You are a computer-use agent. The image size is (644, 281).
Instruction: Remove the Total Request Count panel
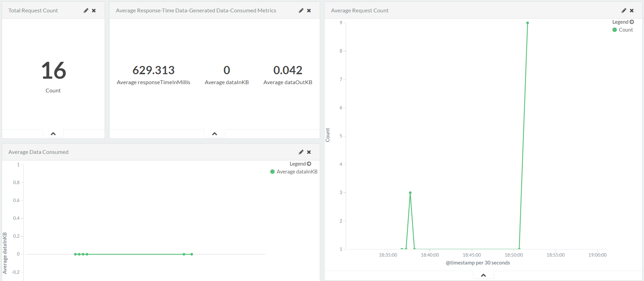(94, 11)
